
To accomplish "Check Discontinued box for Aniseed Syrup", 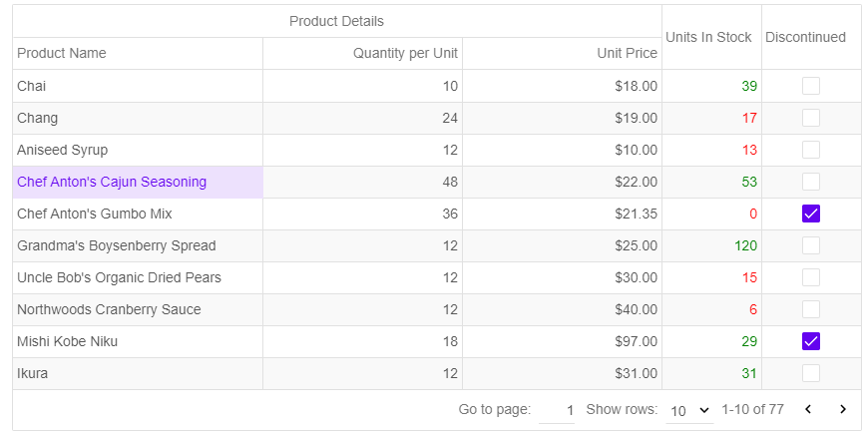I will coord(811,150).
